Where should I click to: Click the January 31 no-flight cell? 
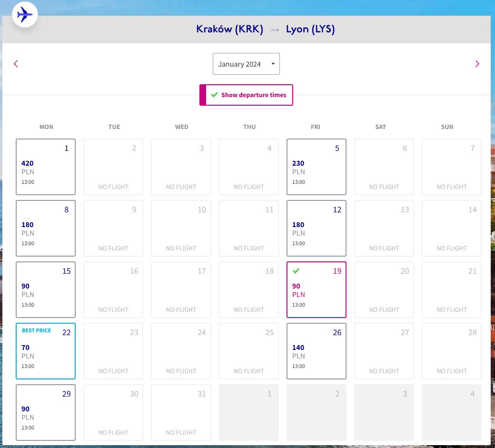(181, 412)
